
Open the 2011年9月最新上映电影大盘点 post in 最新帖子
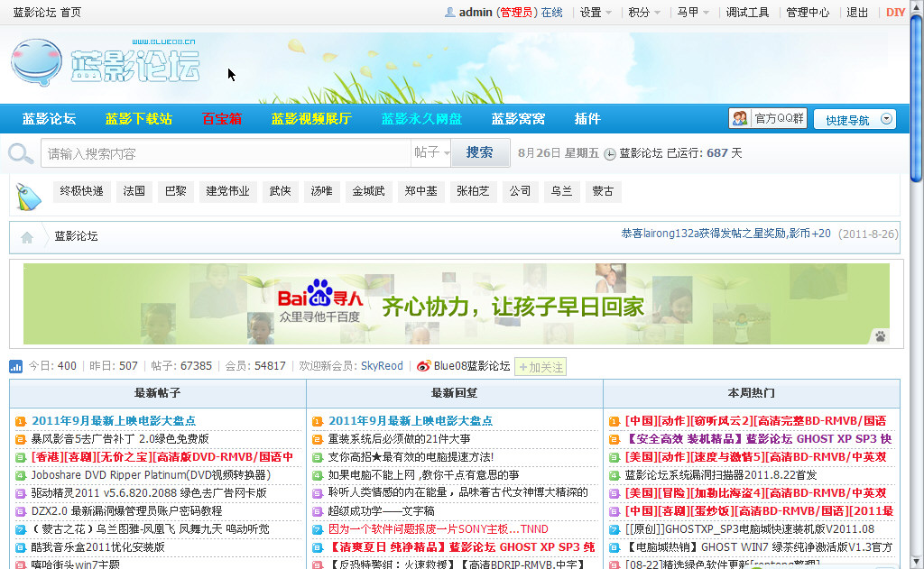[x=114, y=421]
